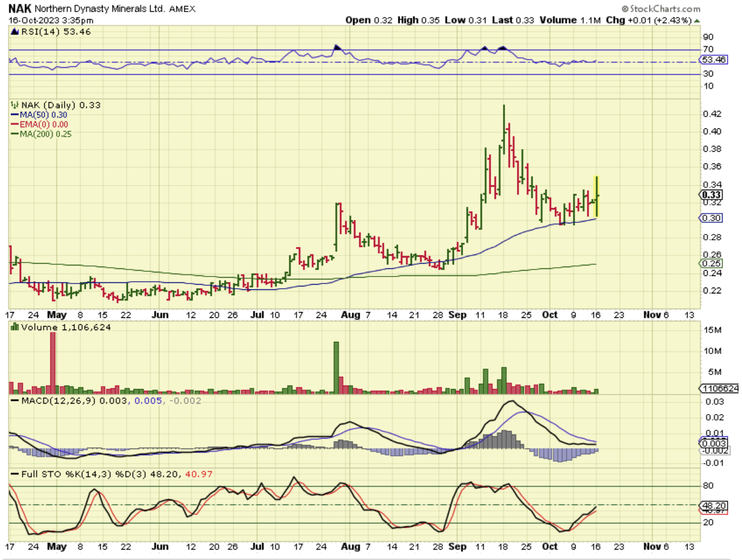Click the Volume 1.1M header value

pos(570,20)
